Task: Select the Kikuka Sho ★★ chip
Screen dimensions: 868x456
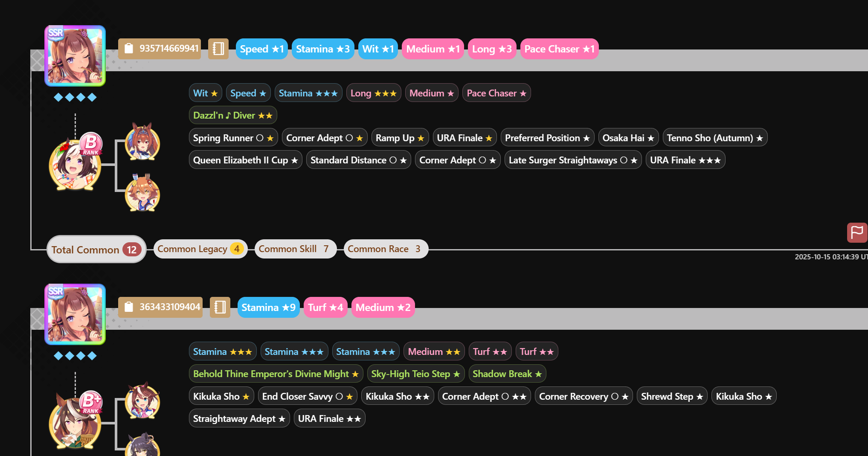Action: tap(398, 396)
